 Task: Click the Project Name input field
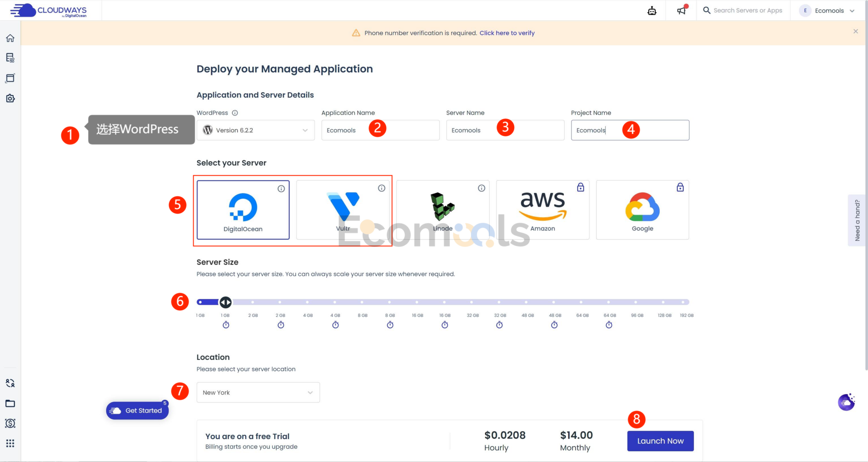[x=630, y=130]
